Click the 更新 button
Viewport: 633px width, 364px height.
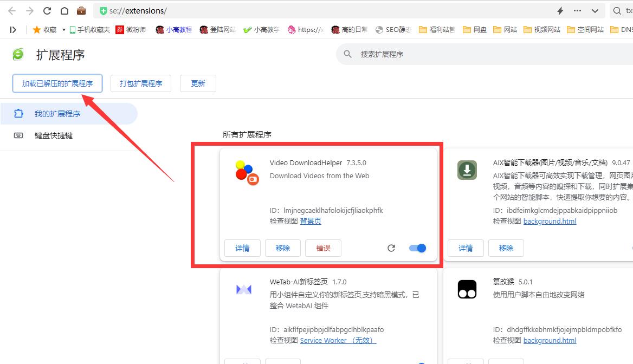[198, 83]
